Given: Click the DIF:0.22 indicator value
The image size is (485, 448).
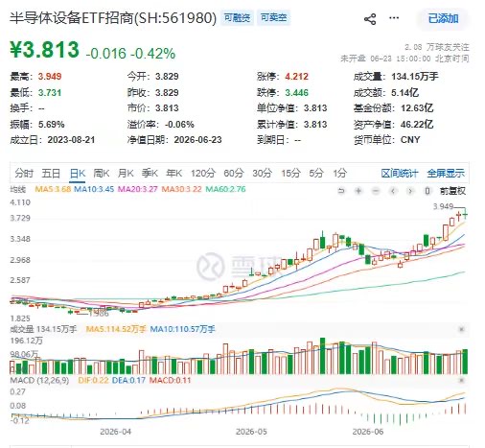Looking at the screenshot, I should 93,381.
